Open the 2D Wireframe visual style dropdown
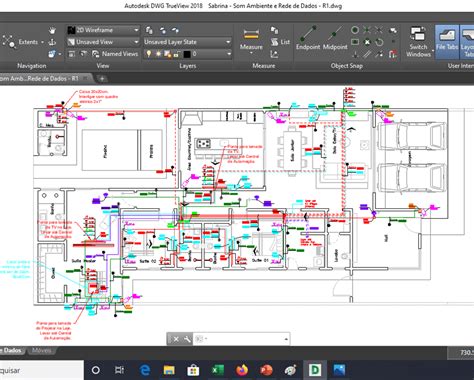 (x=103, y=30)
